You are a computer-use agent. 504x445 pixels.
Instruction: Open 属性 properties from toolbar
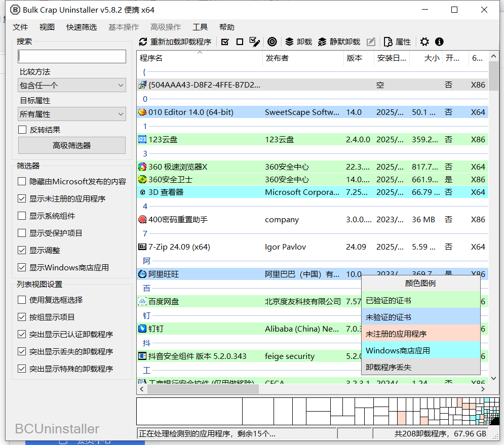pos(398,42)
